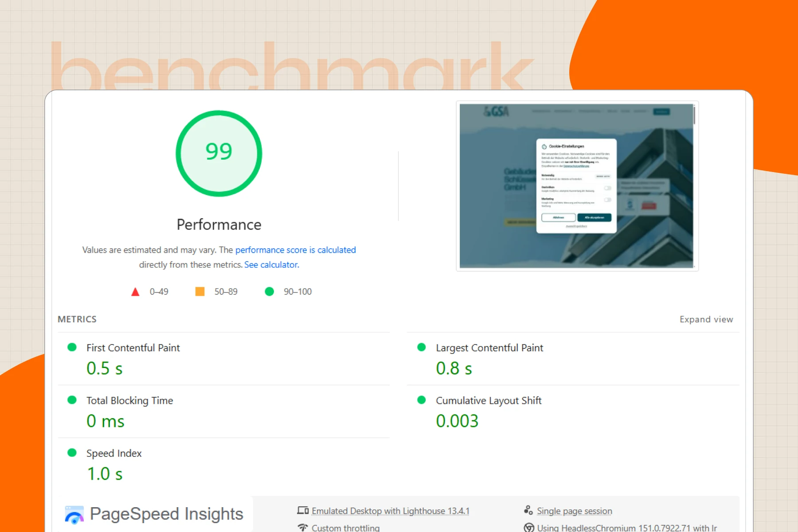798x532 pixels.
Task: Click the Emulated Desktop device icon
Action: pos(303,511)
